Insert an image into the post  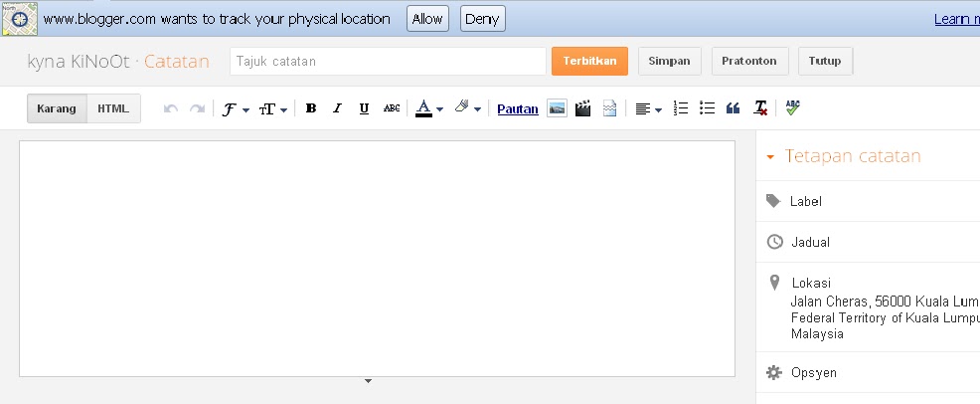[557, 108]
